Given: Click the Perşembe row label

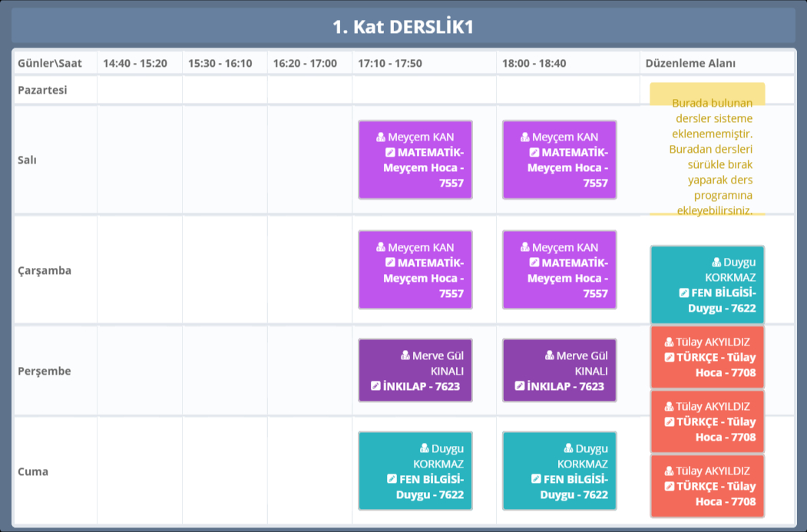Looking at the screenshot, I should (x=45, y=371).
